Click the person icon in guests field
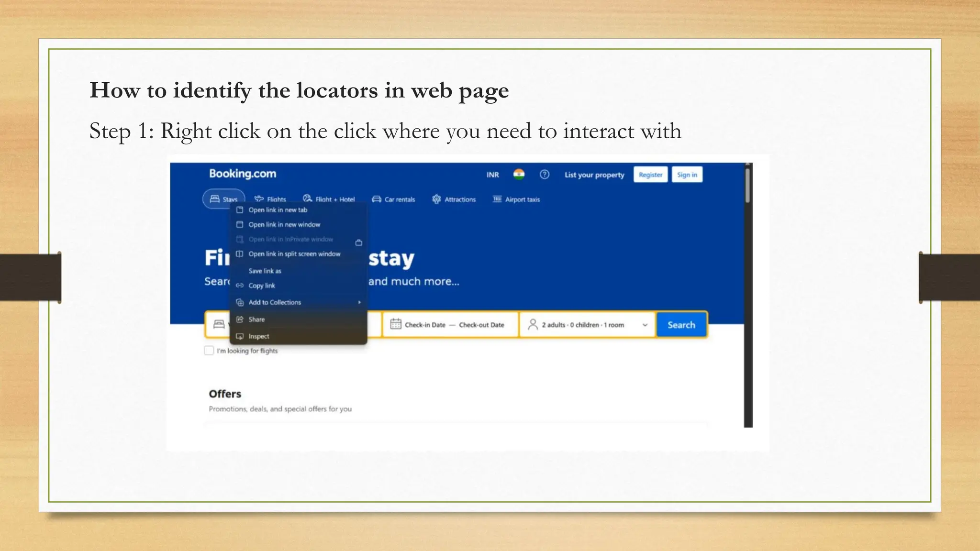This screenshot has width=980, height=551. click(533, 324)
